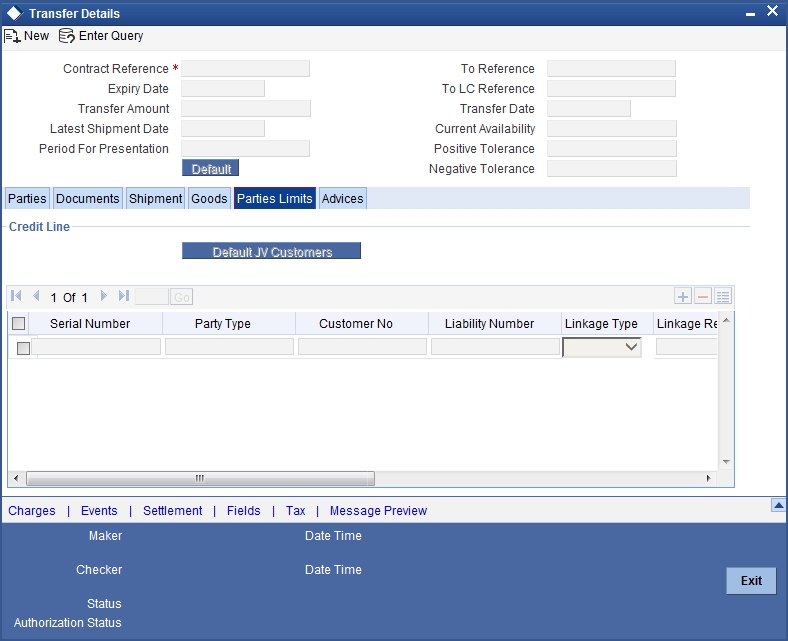Switch to the Shipment tab
Viewport: 788px width, 641px height.
click(155, 199)
